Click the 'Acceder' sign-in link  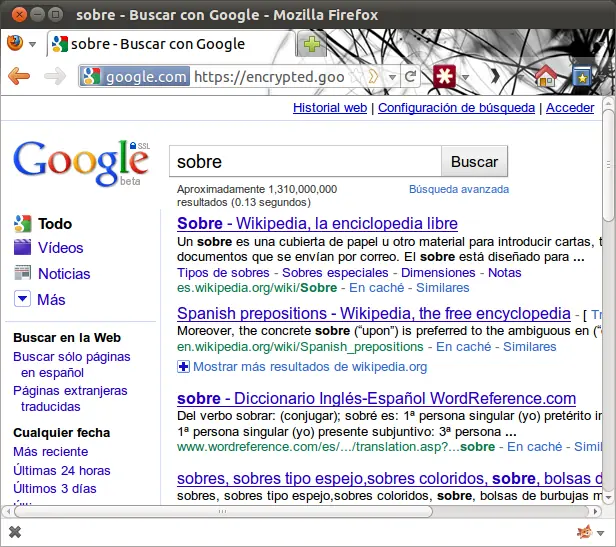click(x=570, y=108)
